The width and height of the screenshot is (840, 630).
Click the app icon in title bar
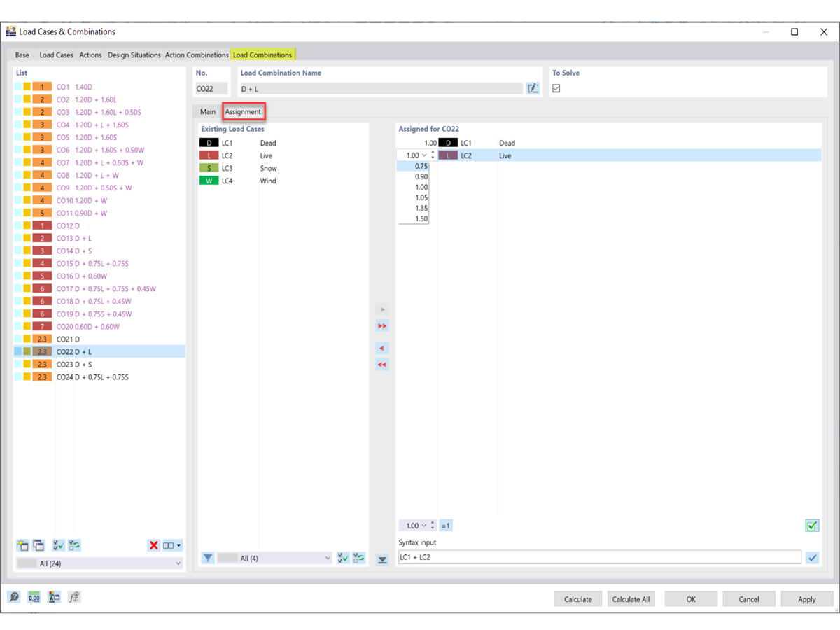click(x=11, y=31)
